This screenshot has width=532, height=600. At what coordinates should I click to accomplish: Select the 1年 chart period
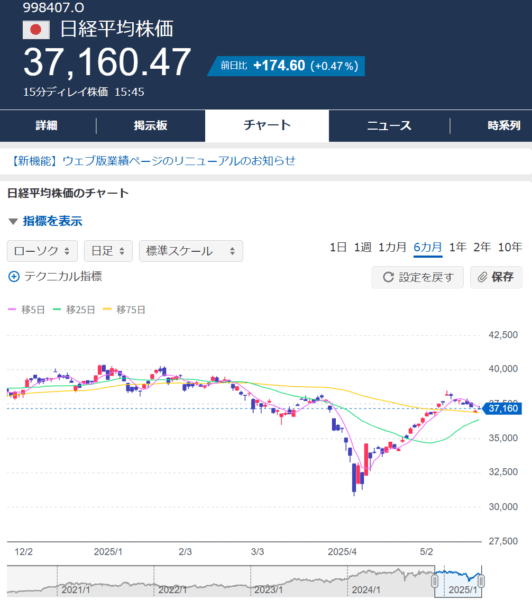[457, 247]
